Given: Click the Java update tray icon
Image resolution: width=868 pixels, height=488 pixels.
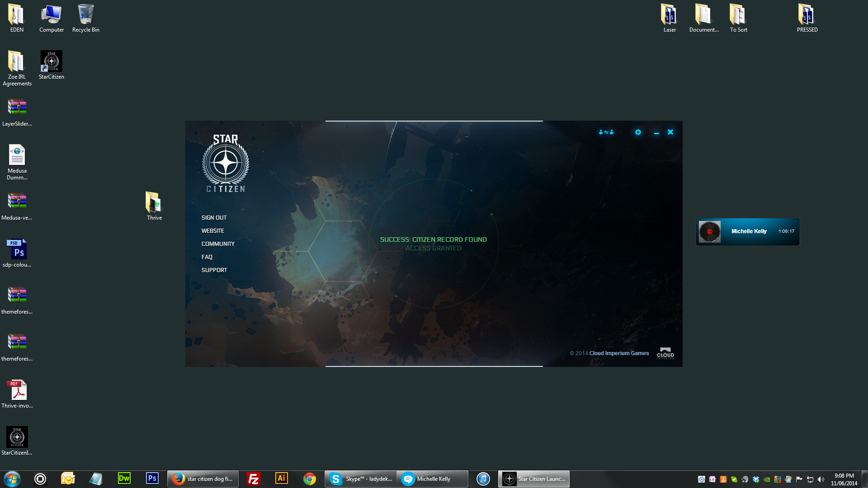Looking at the screenshot, I should click(723, 479).
